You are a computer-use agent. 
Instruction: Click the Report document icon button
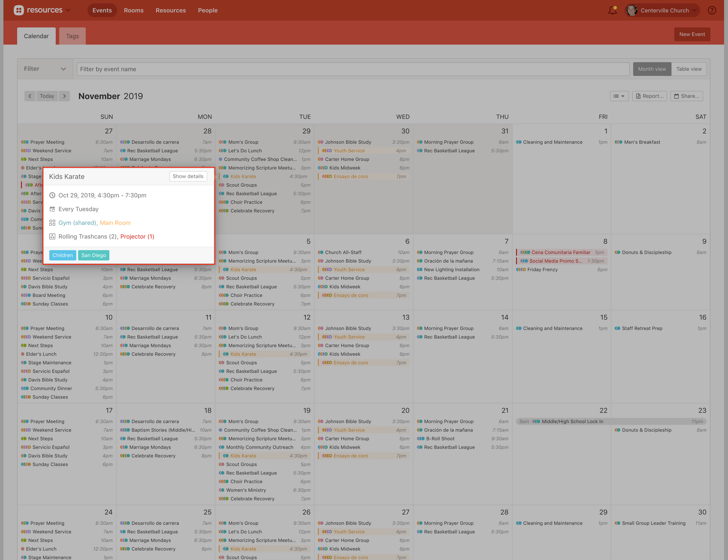coord(649,96)
